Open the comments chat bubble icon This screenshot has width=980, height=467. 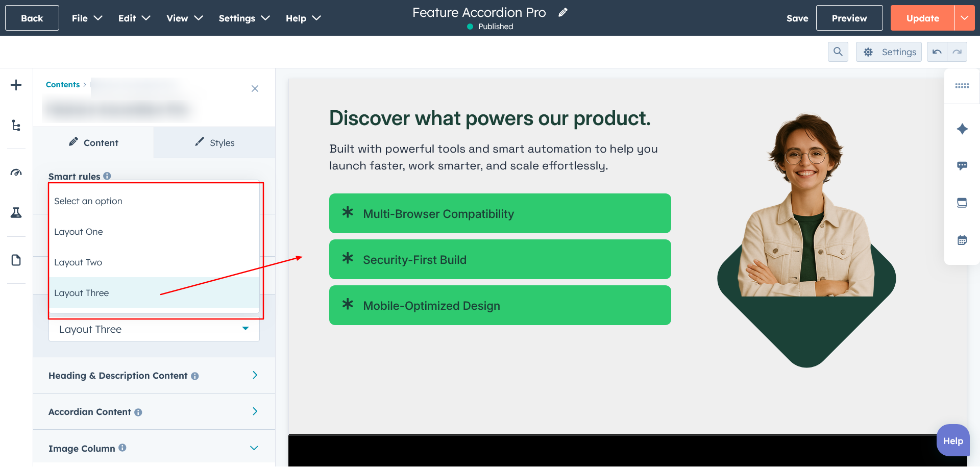pos(962,166)
